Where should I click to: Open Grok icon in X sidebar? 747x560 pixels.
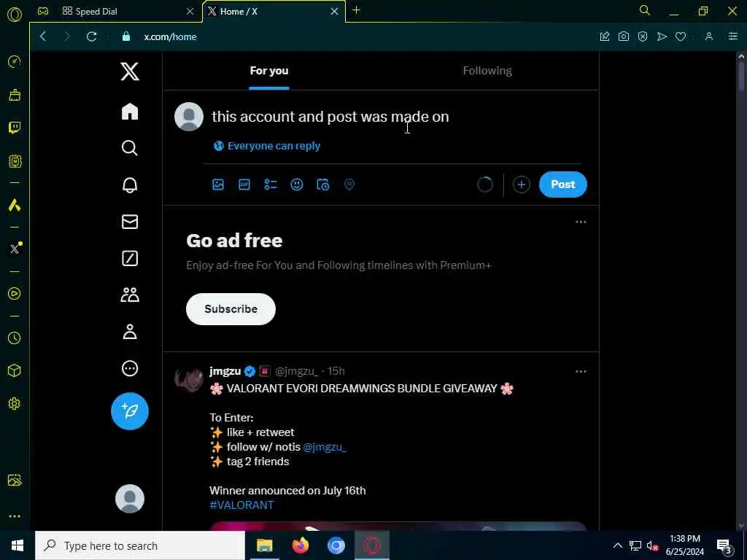[130, 258]
